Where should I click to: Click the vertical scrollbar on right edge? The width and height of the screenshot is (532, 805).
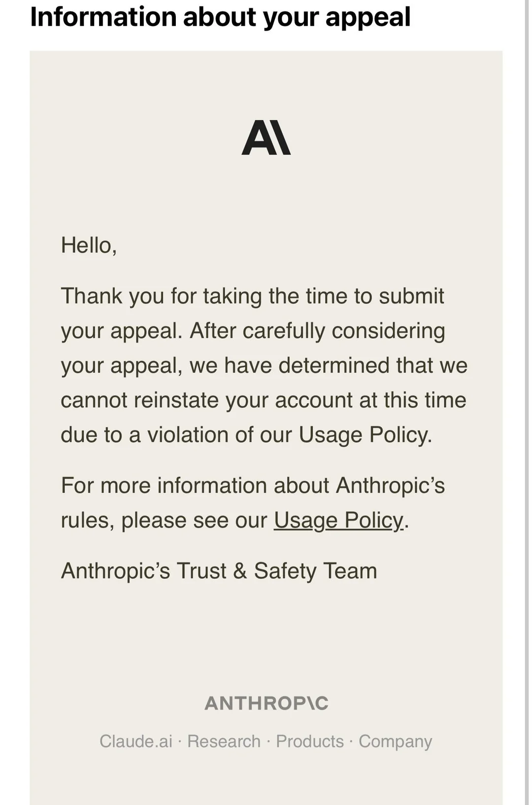527,402
